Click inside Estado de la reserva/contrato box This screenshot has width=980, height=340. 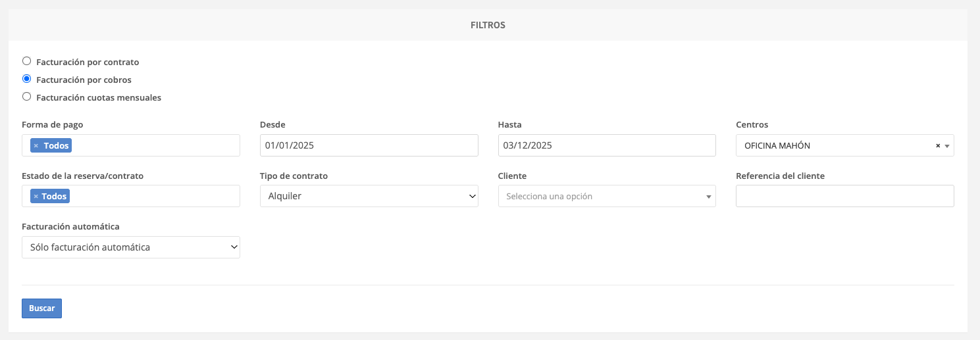pyautogui.click(x=155, y=196)
